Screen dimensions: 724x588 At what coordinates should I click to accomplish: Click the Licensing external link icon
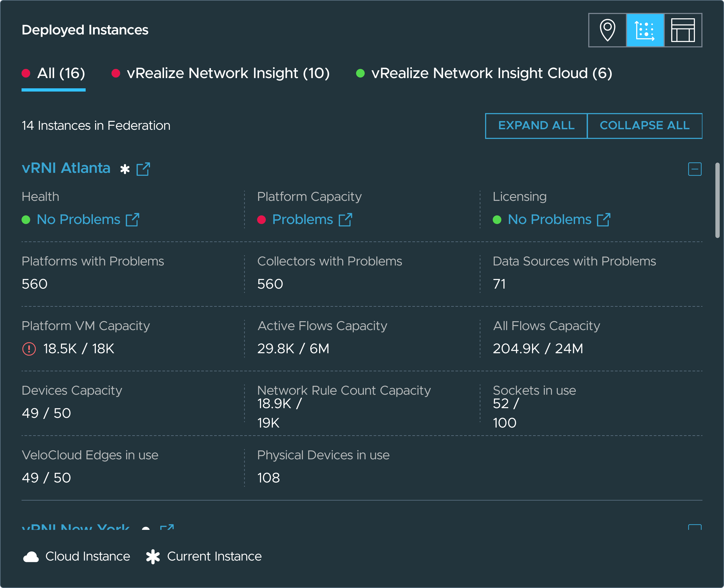pyautogui.click(x=603, y=219)
